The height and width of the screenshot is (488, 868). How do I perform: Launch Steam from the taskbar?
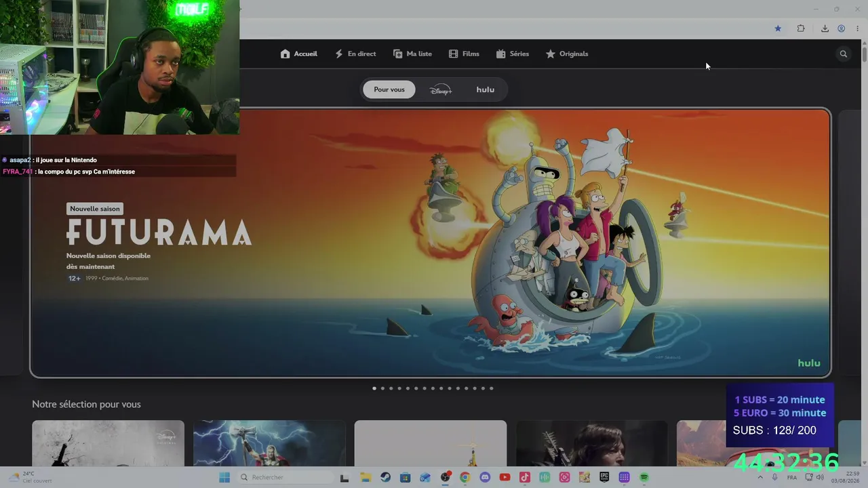[x=385, y=477]
